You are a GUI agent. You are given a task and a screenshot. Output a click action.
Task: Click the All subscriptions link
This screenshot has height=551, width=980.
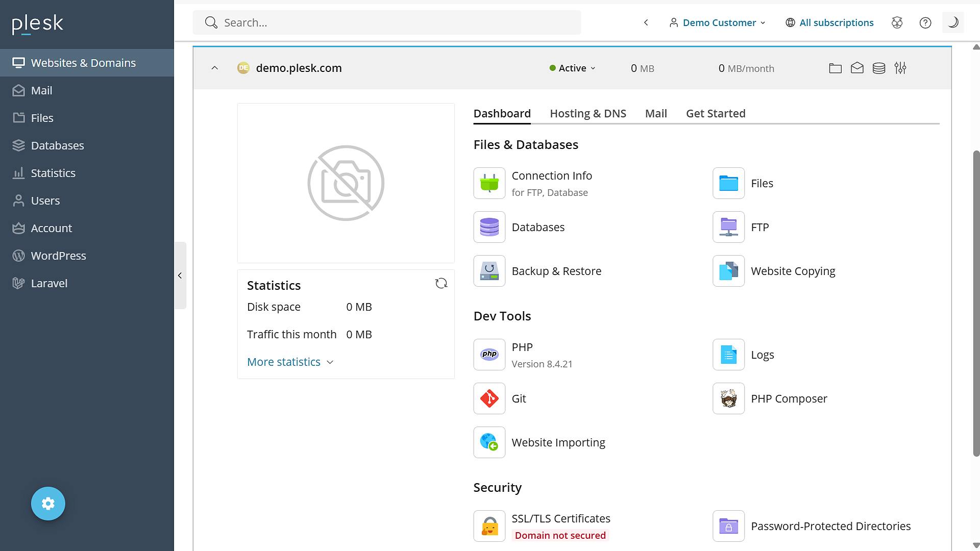tap(829, 22)
